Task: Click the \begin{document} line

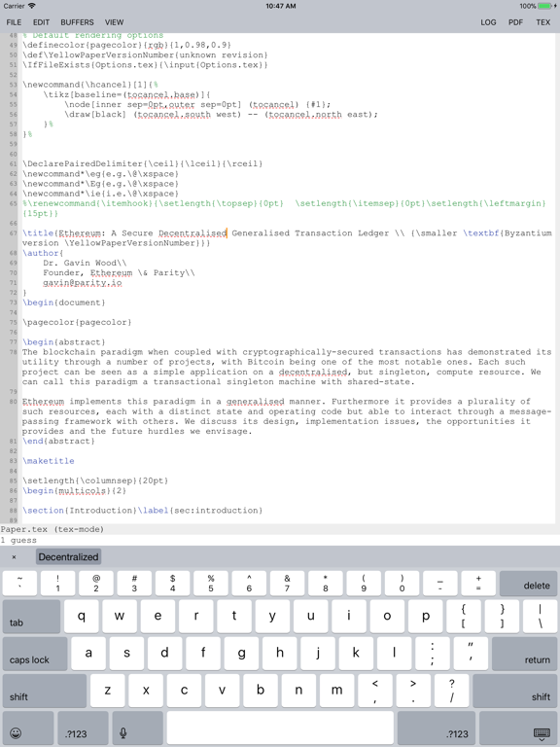Action: tap(63, 303)
